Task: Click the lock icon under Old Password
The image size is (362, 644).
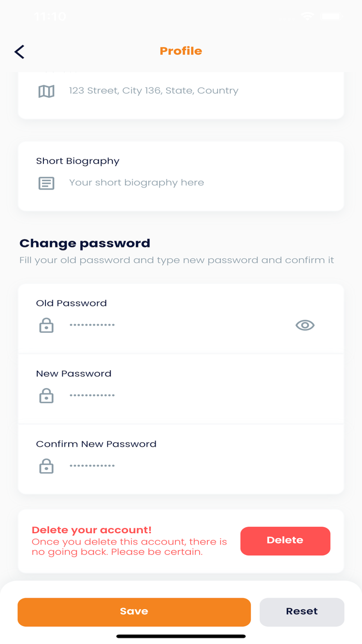Action: click(47, 326)
